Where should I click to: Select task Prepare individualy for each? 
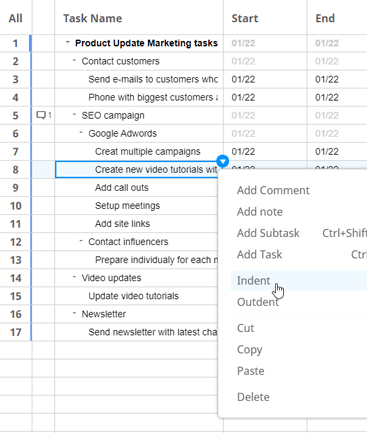(x=156, y=260)
